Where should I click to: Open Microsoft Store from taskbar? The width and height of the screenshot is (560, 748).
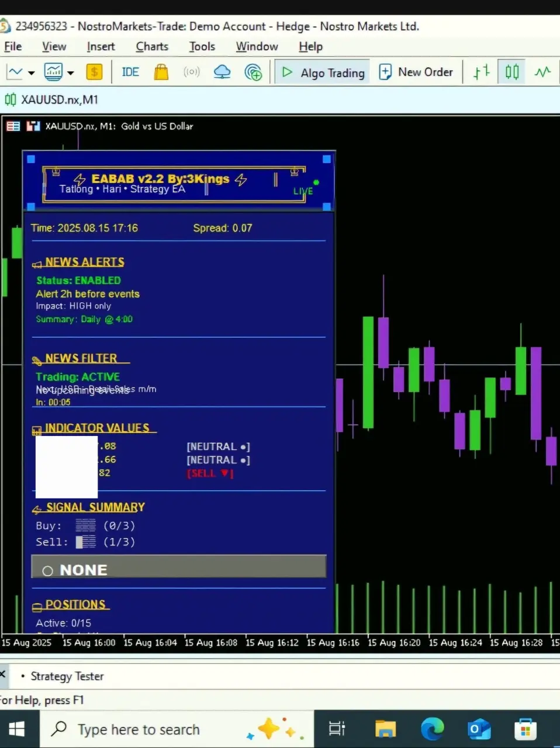click(526, 729)
